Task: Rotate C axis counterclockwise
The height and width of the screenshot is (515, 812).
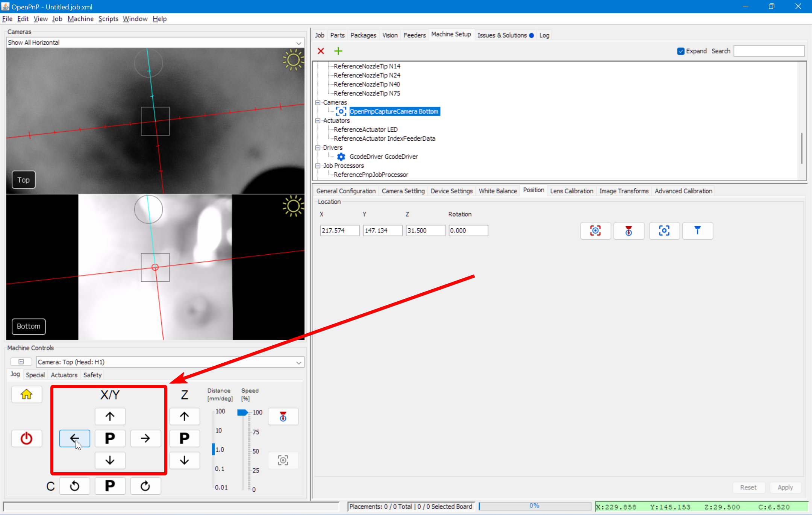Action: 74,486
